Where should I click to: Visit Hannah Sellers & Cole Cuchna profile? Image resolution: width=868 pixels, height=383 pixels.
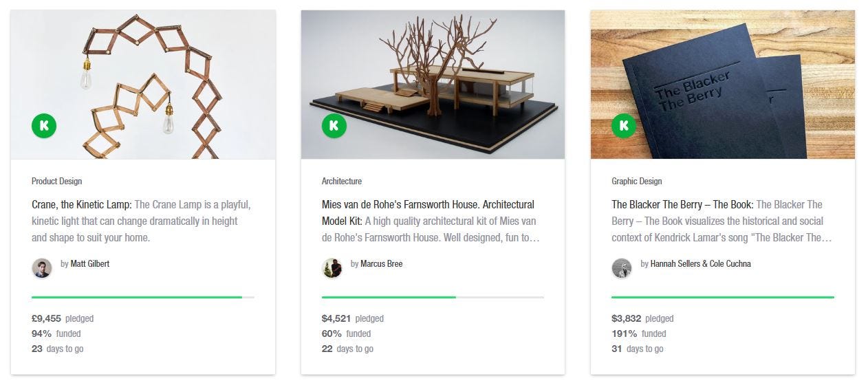[700, 264]
